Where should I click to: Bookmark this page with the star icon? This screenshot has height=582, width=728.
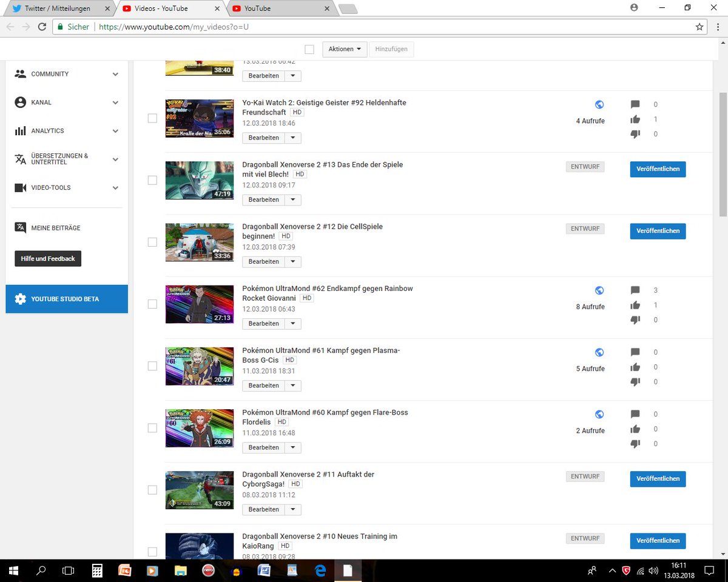coord(699,27)
